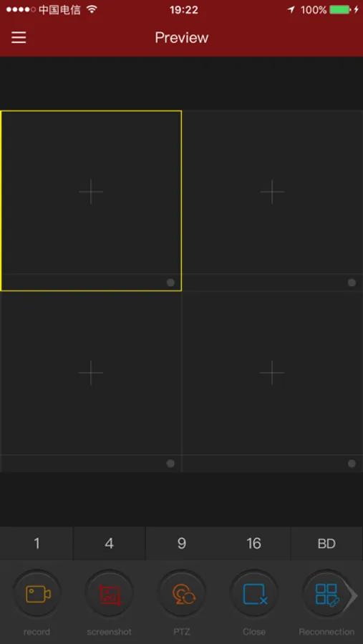363x644 pixels.
Task: Open the hamburger menu icon
Action: pyautogui.click(x=19, y=37)
